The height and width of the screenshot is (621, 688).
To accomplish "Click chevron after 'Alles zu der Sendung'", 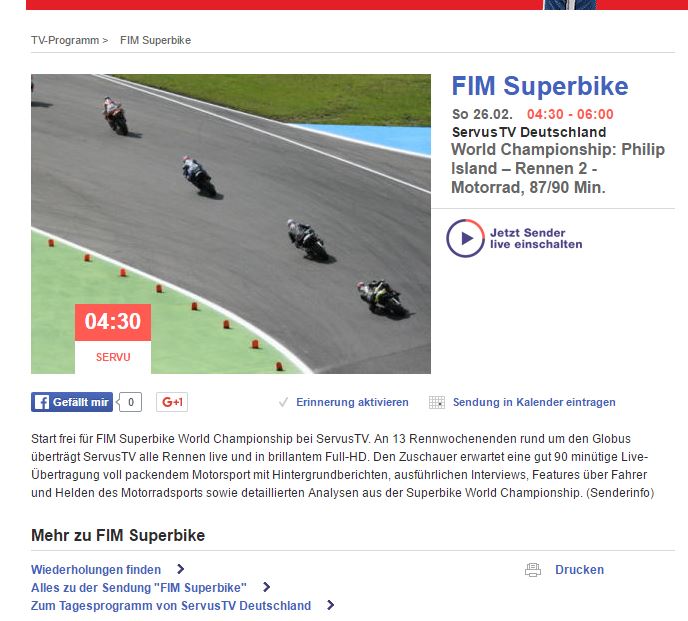I will click(x=267, y=588).
